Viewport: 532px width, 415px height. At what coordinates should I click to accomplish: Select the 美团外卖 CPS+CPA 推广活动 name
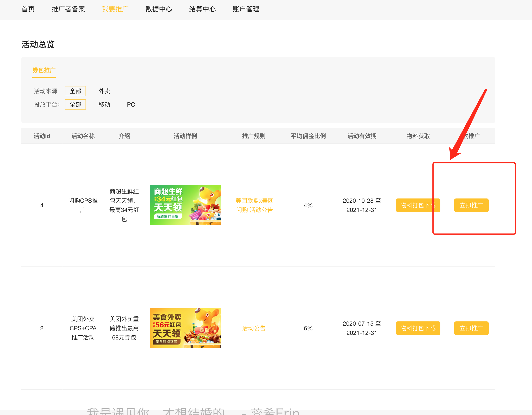coord(83,328)
